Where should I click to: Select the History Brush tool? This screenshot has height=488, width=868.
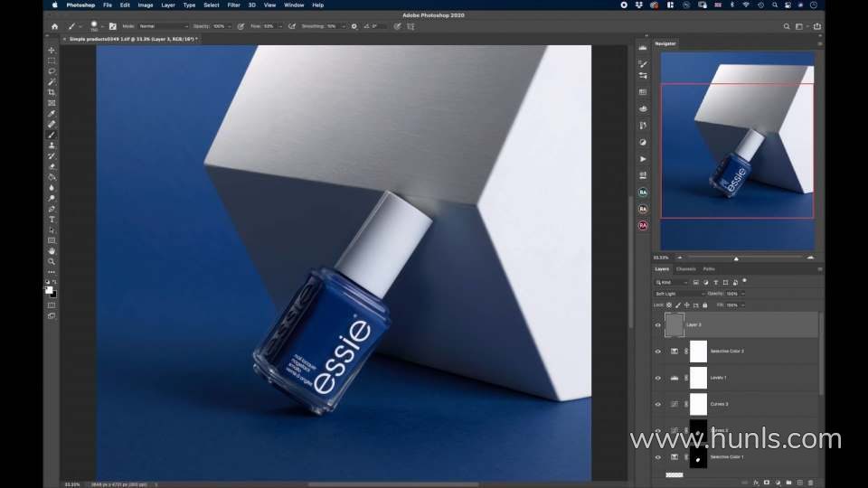52,156
